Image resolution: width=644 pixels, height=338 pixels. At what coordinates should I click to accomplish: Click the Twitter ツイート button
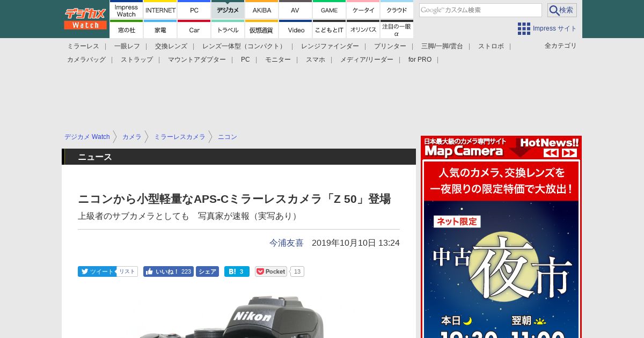pos(97,271)
